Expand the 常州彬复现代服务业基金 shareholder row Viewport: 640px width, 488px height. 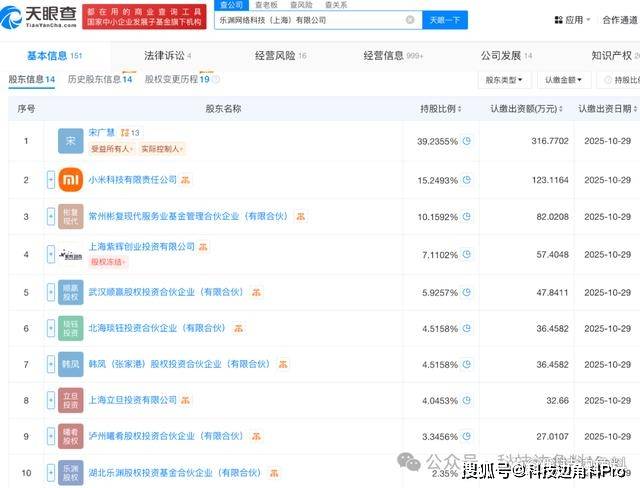tap(51, 216)
